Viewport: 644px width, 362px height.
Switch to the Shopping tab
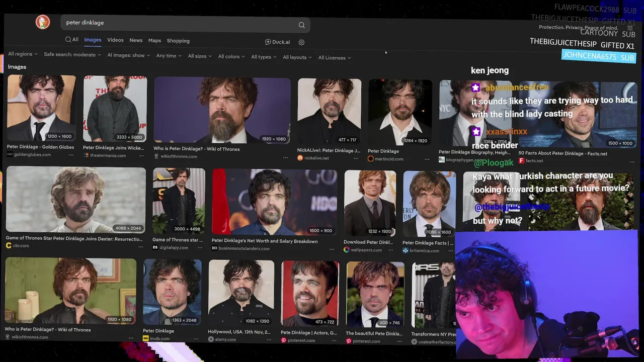point(178,41)
